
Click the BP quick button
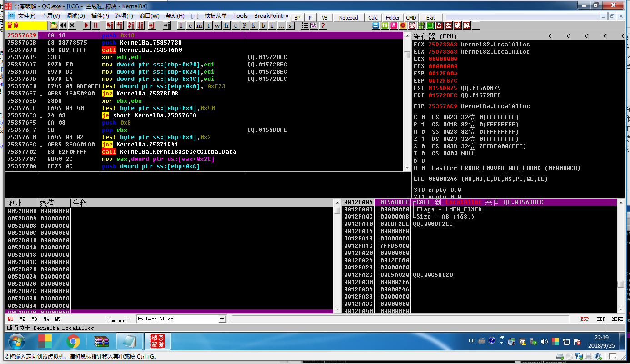[297, 18]
